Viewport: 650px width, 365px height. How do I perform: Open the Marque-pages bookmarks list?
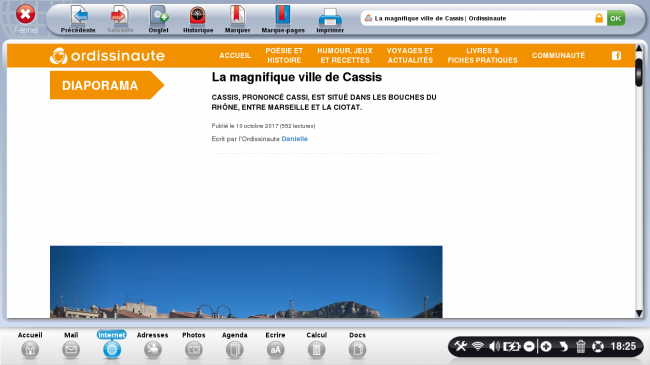(283, 19)
